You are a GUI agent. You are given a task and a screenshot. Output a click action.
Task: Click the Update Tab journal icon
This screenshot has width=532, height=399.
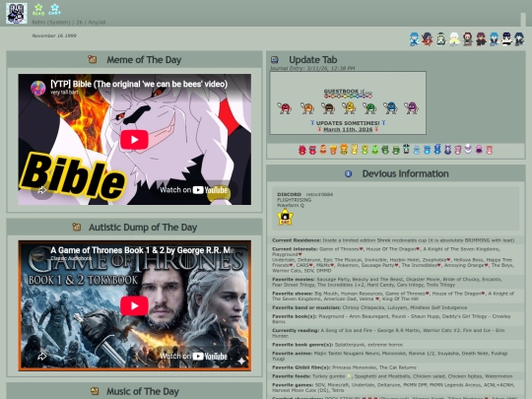[x=275, y=60]
